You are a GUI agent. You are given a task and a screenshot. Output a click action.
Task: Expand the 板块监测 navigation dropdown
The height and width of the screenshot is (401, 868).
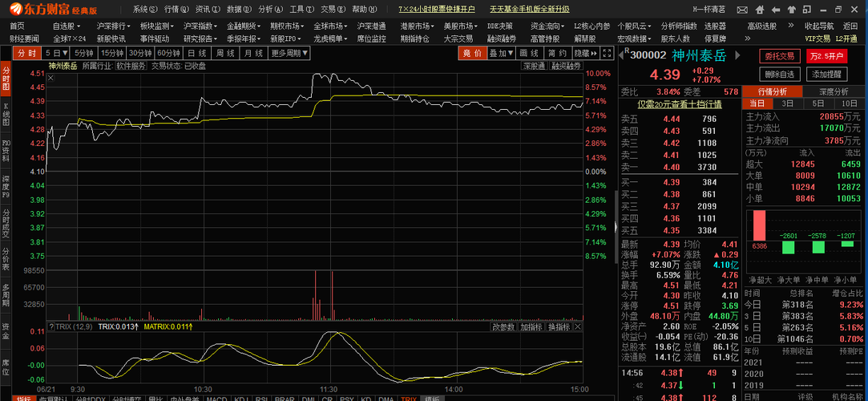[x=157, y=26]
